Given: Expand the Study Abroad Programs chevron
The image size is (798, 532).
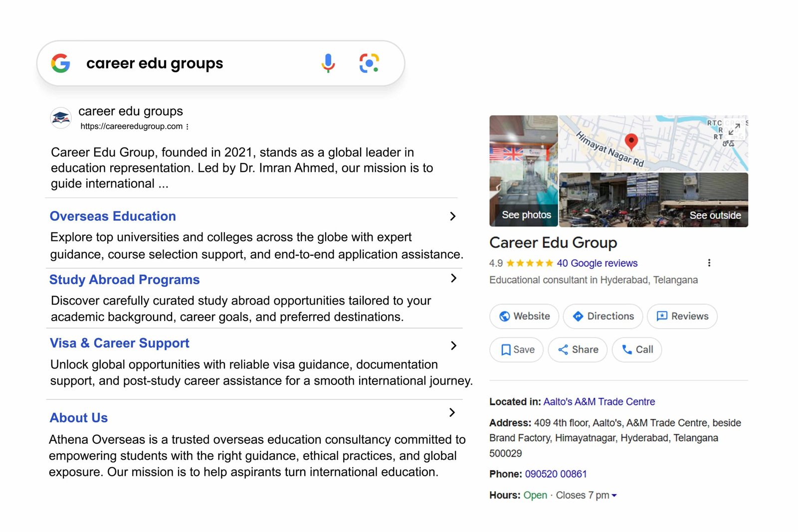Looking at the screenshot, I should (x=453, y=278).
